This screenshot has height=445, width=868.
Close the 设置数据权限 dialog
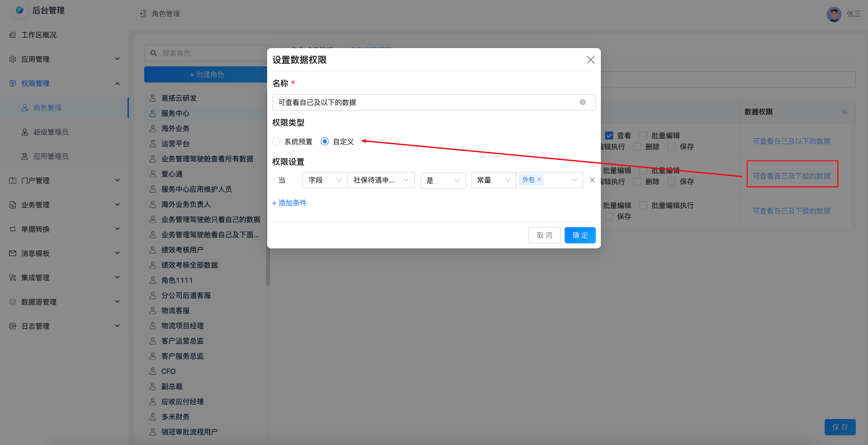point(591,60)
